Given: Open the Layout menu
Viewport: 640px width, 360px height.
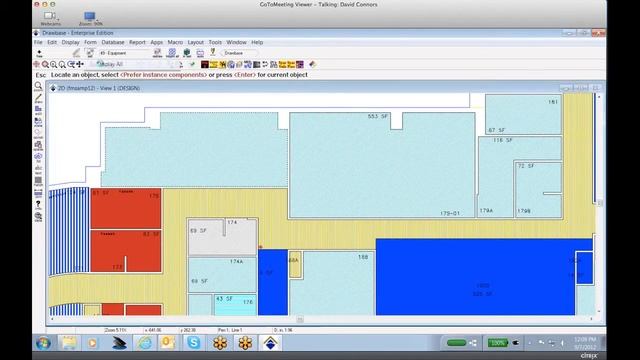Looking at the screenshot, I should (196, 42).
